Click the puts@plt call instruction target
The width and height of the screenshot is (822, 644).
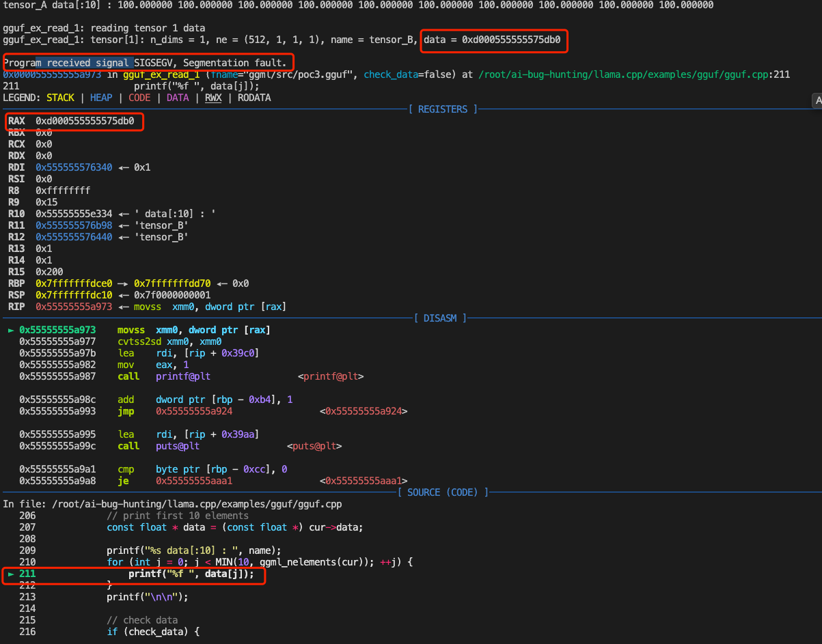178,446
